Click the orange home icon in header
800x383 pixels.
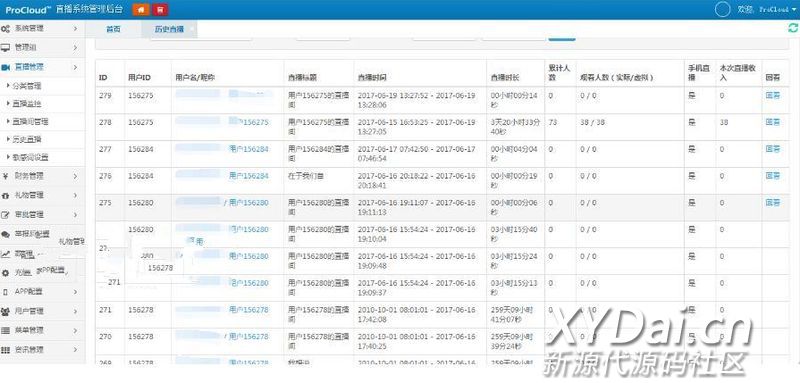[141, 10]
